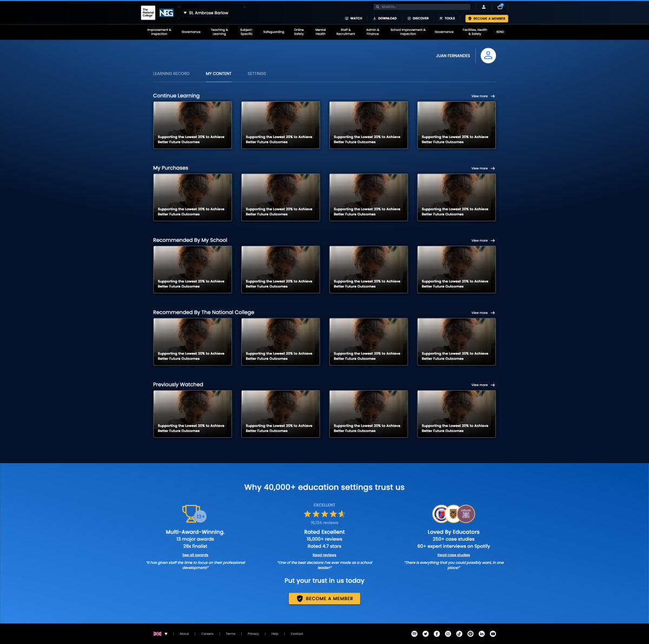The image size is (649, 644).
Task: Open the YouTube icon in footer
Action: [x=493, y=634]
